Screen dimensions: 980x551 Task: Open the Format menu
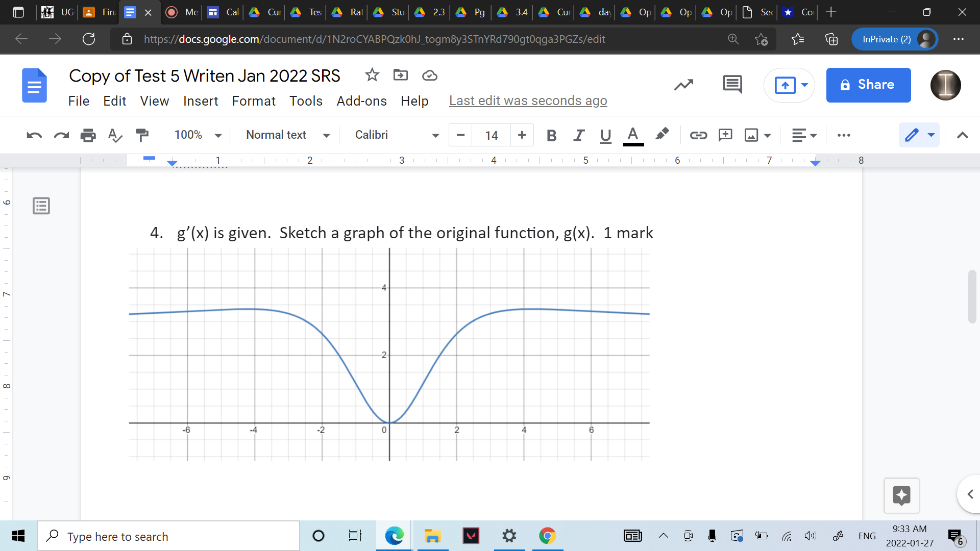tap(254, 101)
